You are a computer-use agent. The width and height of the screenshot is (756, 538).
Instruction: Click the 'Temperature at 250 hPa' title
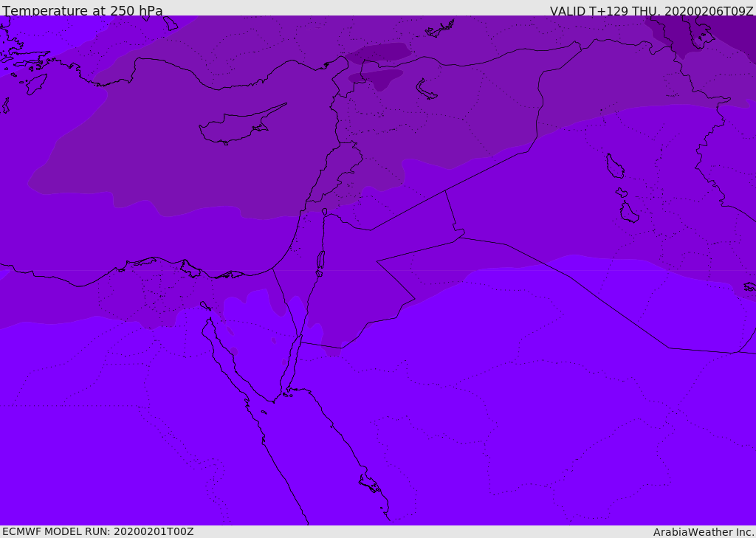pyautogui.click(x=83, y=10)
